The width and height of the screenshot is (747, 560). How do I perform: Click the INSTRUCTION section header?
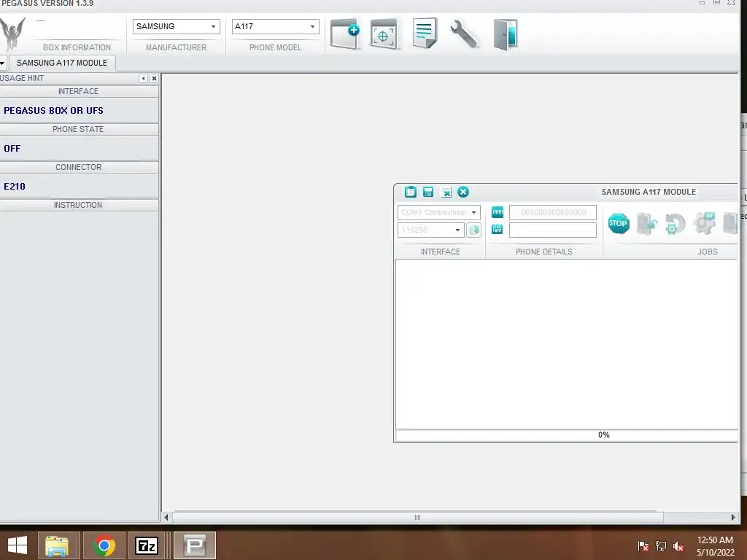click(79, 205)
